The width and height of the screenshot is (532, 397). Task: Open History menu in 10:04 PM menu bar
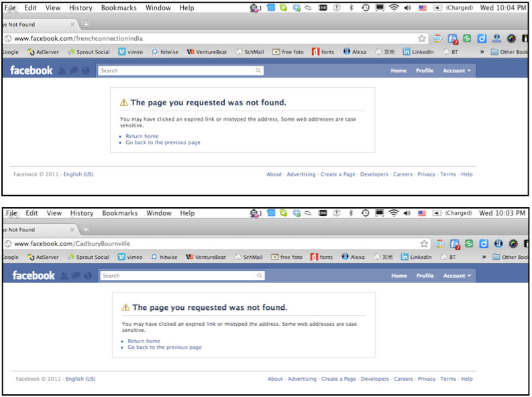(x=81, y=8)
